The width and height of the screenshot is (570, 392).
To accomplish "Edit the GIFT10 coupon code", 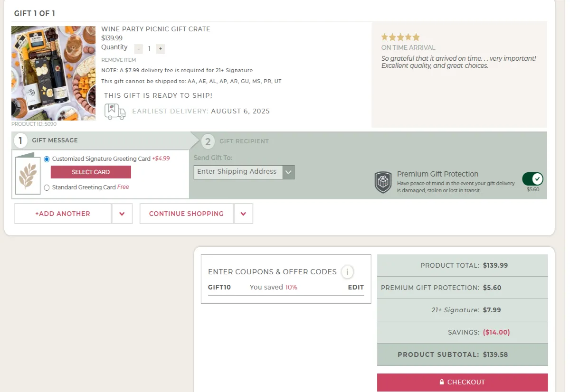I will (x=356, y=287).
